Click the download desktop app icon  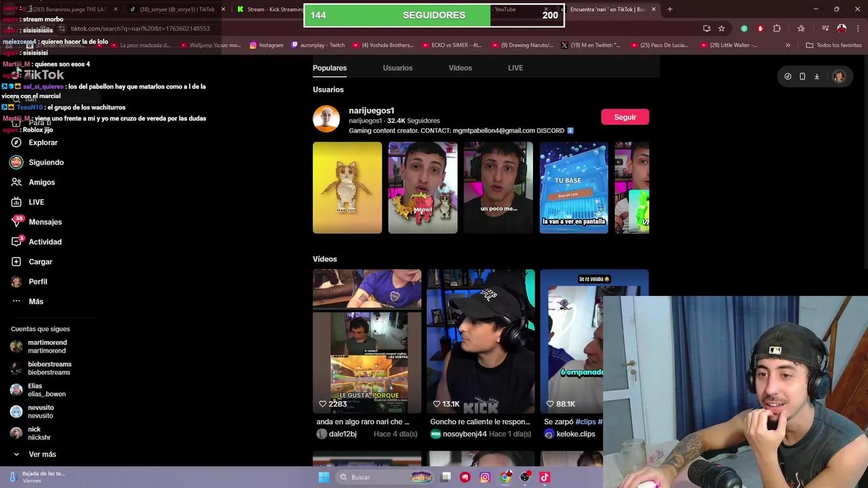click(x=816, y=77)
